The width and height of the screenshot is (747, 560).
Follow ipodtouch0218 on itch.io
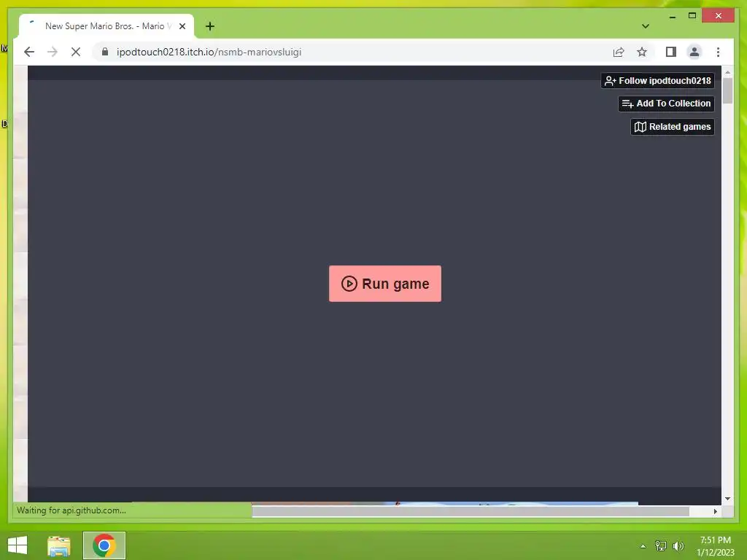point(657,80)
